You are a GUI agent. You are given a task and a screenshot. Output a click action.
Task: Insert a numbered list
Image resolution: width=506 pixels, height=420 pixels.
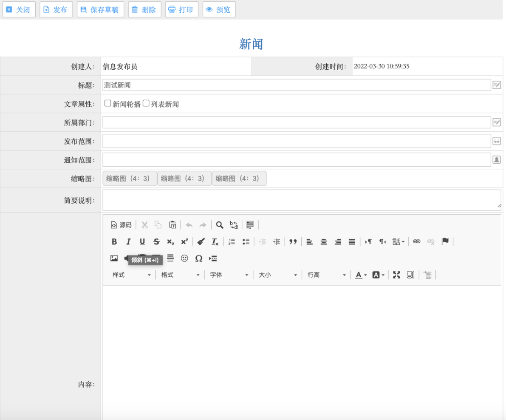[x=232, y=241]
